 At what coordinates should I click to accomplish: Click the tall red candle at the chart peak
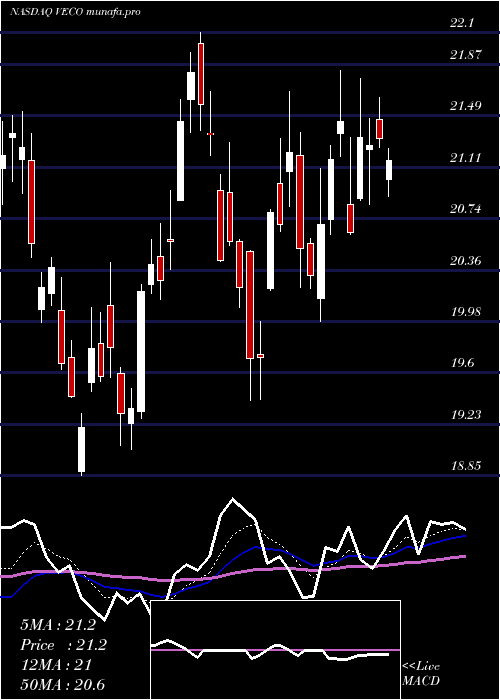point(201,74)
